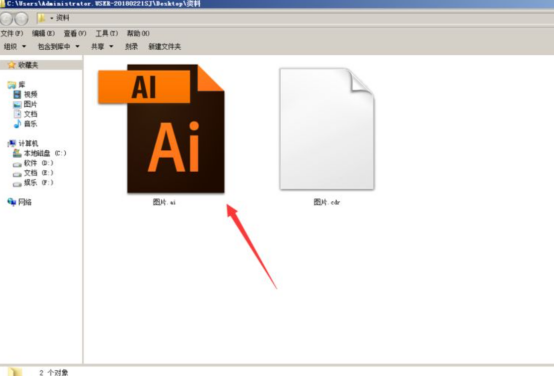554x377 pixels.
Task: Click the 娱乐 (F:) drive icon
Action: [x=17, y=184]
